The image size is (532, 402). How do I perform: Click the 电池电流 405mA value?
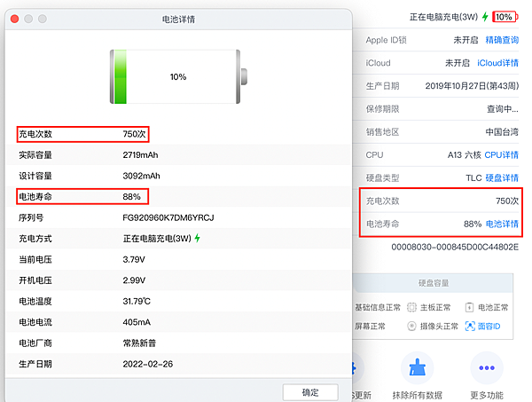(137, 322)
